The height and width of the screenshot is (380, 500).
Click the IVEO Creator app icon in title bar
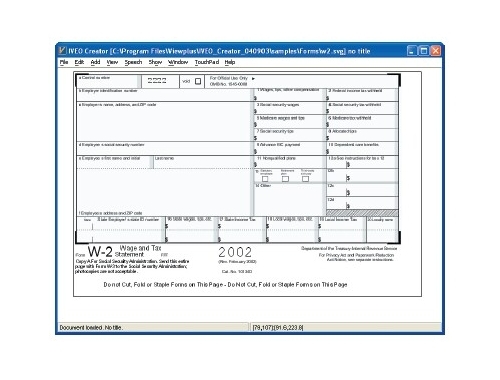(x=62, y=51)
